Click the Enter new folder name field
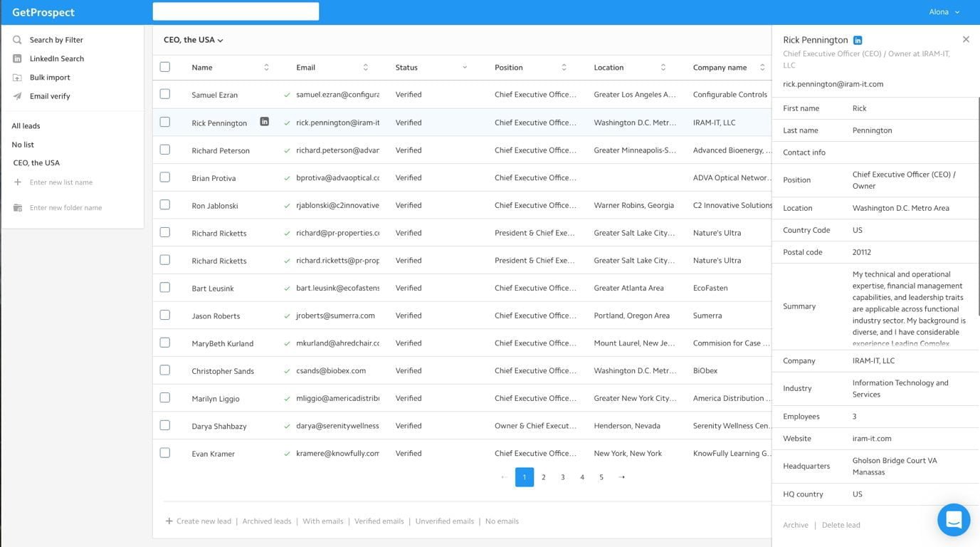Screen dimensions: 980x547 click(65, 208)
